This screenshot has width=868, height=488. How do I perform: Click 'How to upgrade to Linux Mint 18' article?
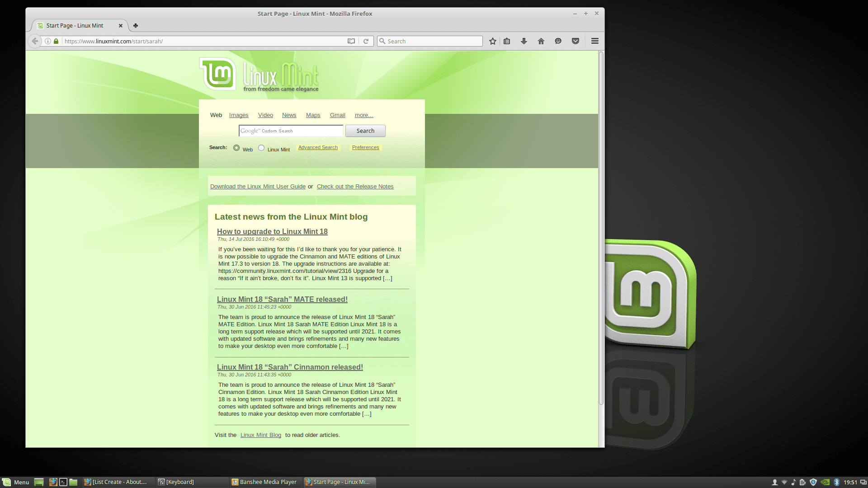point(272,231)
